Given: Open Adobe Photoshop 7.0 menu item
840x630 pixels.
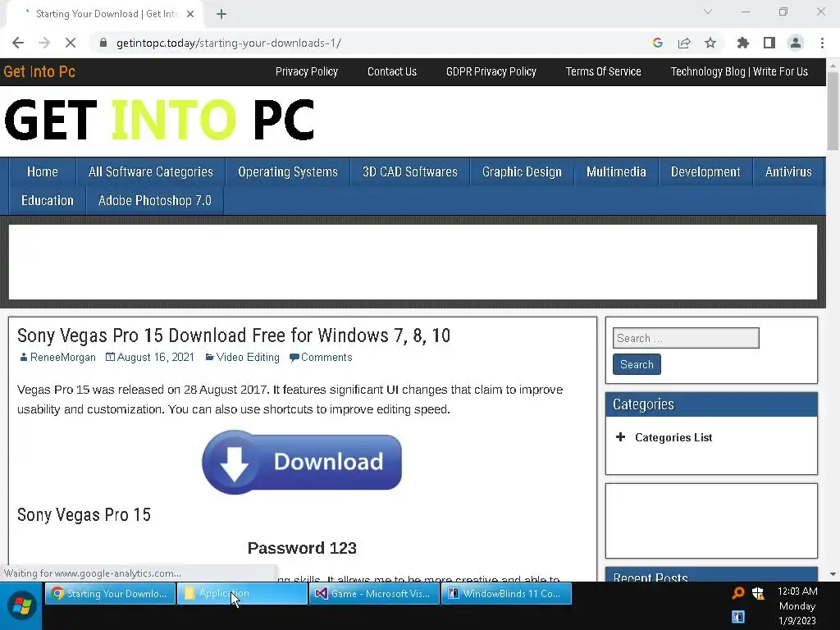Looking at the screenshot, I should [x=155, y=200].
